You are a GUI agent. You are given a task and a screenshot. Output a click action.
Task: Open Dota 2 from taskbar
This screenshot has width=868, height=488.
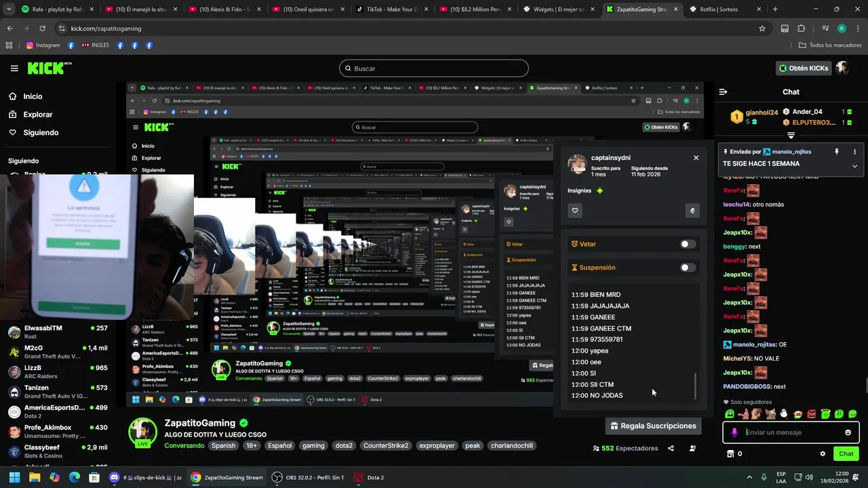pos(370,477)
